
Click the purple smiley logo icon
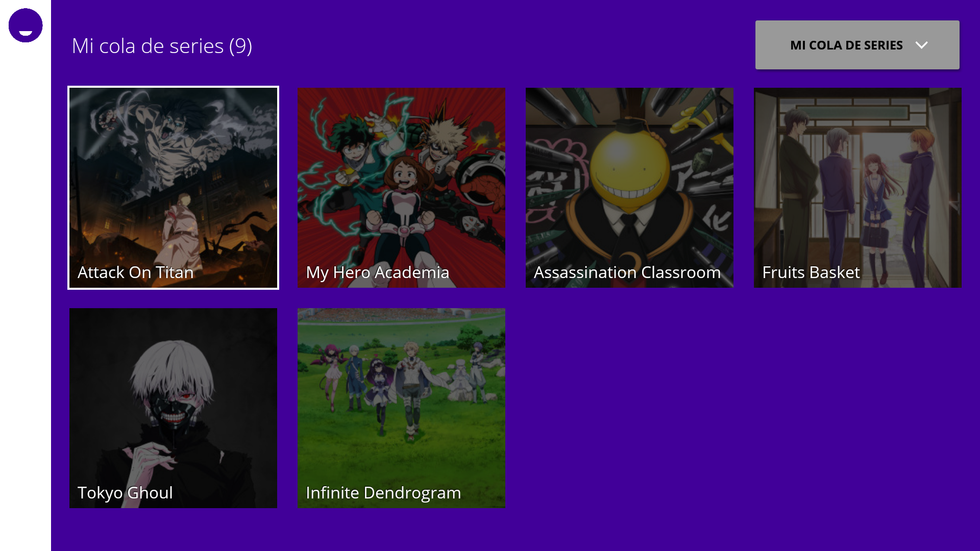pyautogui.click(x=26, y=26)
